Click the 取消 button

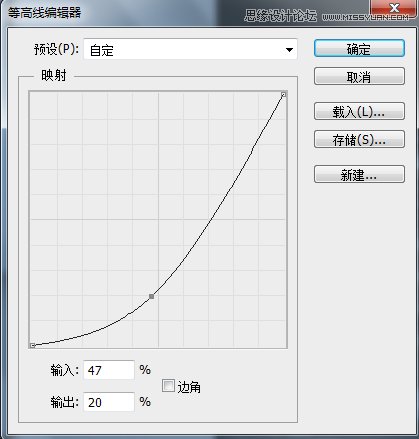tap(359, 76)
